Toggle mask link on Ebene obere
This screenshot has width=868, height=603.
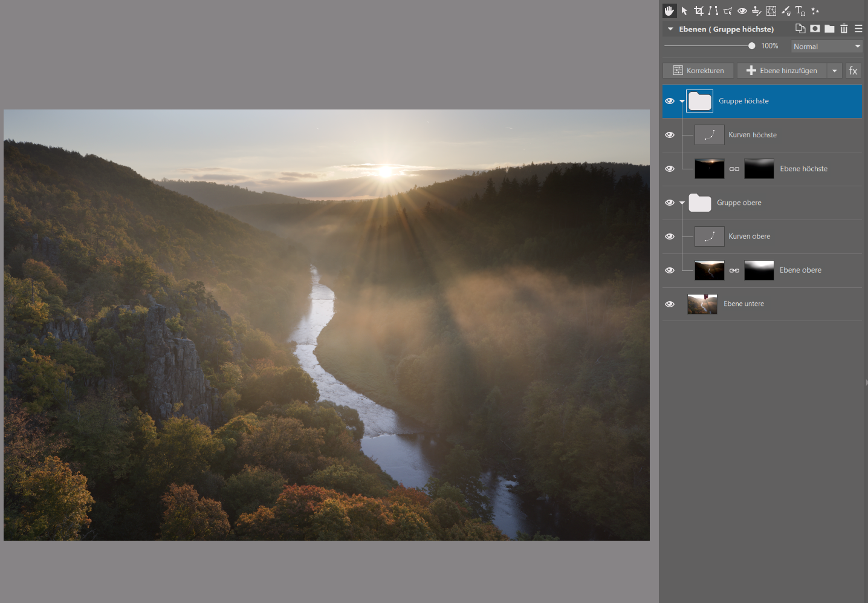coord(734,270)
